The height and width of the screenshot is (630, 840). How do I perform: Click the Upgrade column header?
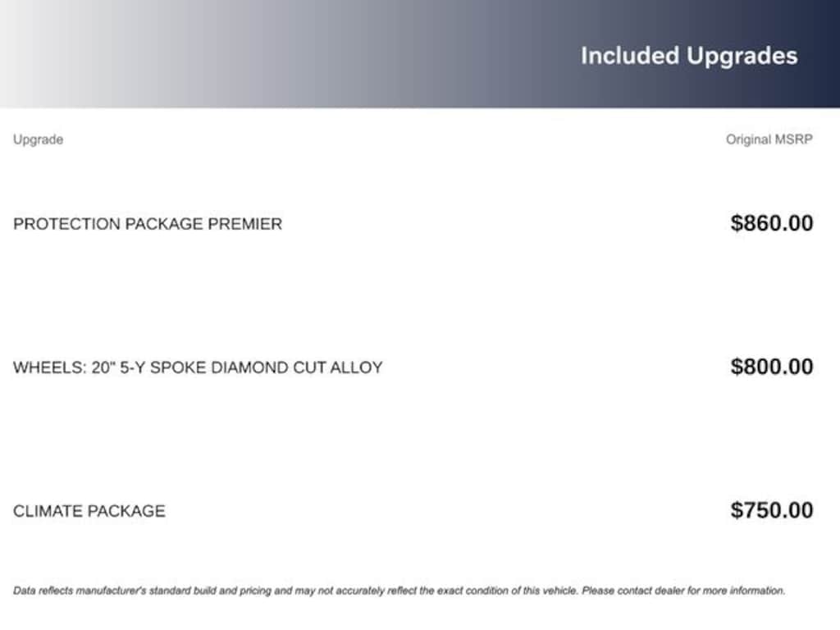[x=38, y=139]
